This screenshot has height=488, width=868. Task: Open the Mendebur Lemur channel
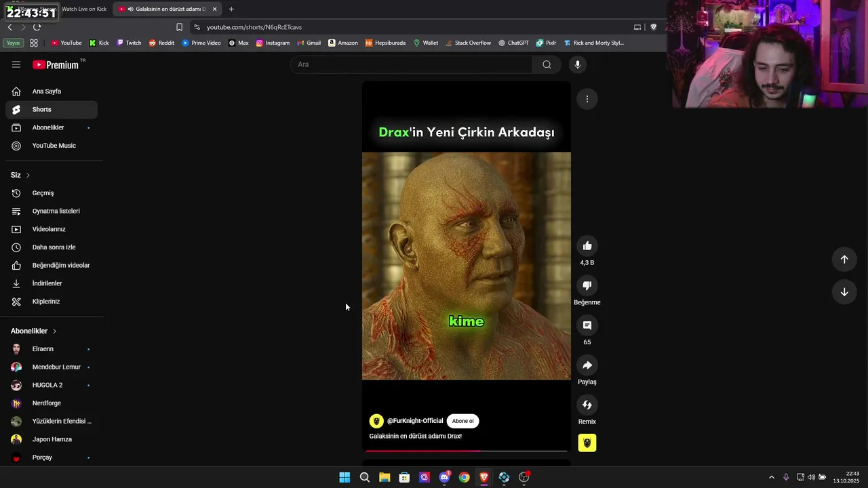point(52,367)
